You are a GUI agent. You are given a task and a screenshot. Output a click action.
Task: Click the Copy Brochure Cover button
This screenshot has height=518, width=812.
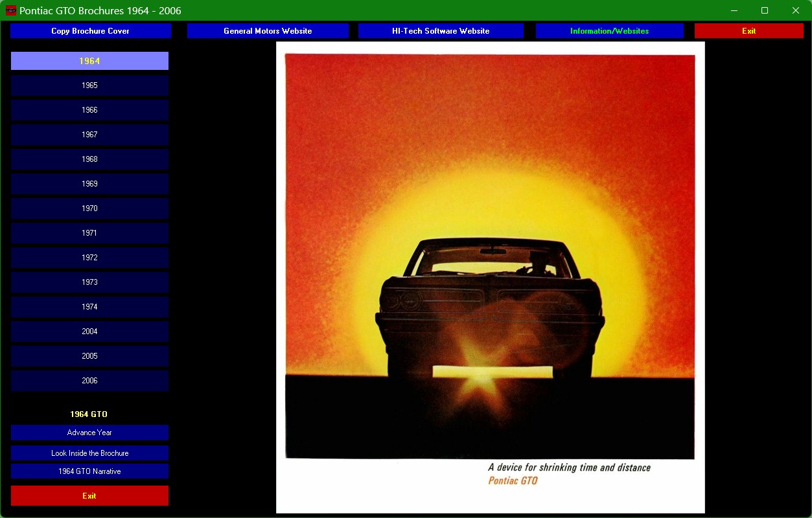coord(90,31)
